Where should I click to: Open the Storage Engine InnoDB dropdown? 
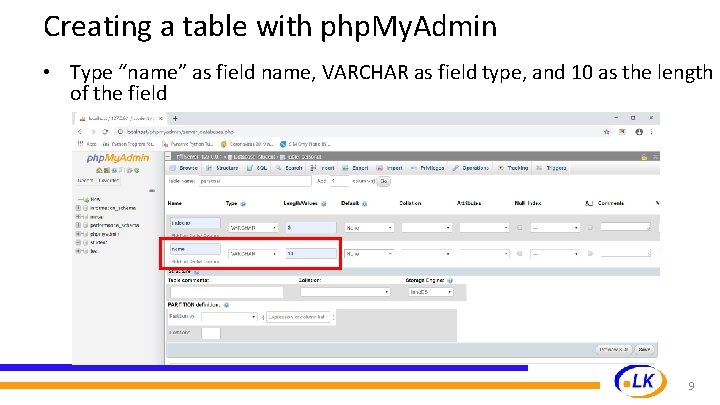coord(431,292)
